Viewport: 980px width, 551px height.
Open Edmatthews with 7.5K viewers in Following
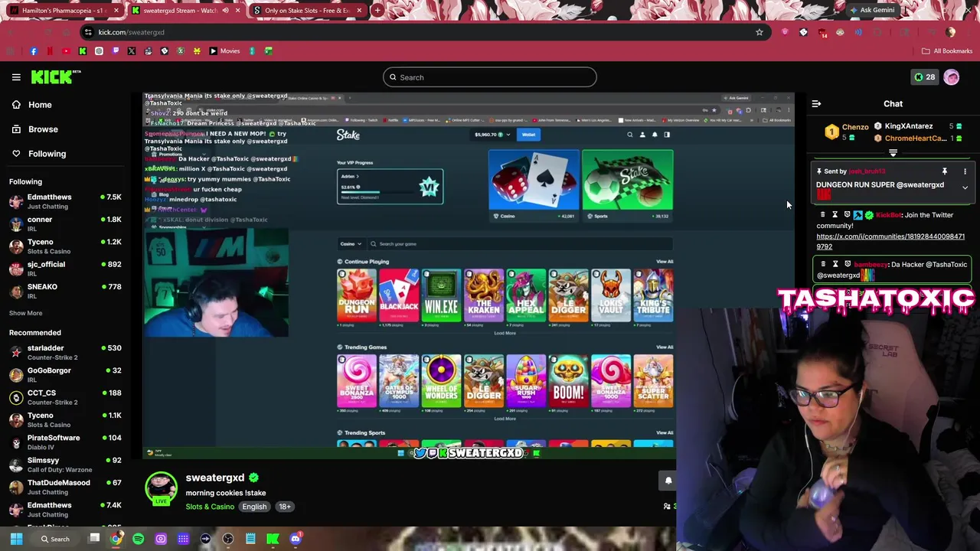coord(66,202)
